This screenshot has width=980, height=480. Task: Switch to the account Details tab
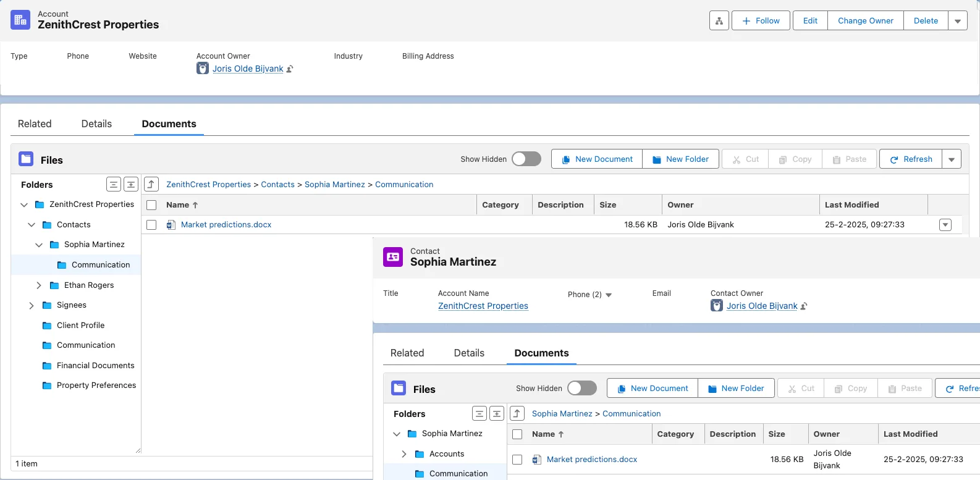96,124
